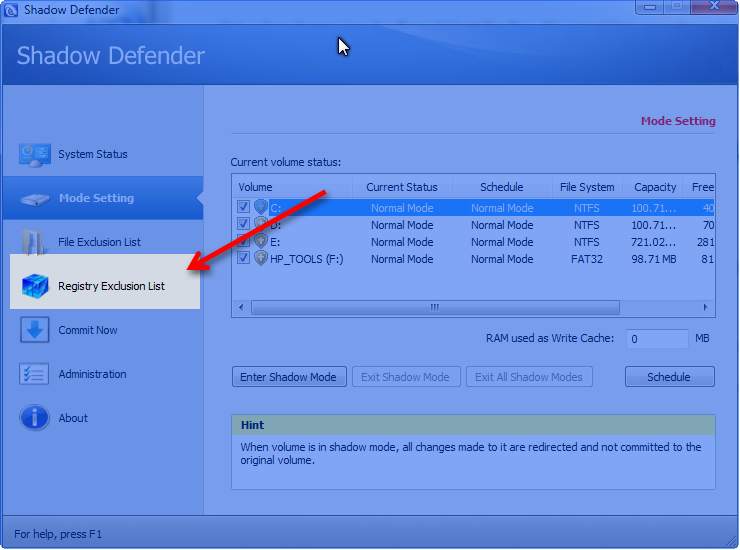The image size is (740, 550).
Task: Close the Shadow Defender window
Action: coord(714,7)
